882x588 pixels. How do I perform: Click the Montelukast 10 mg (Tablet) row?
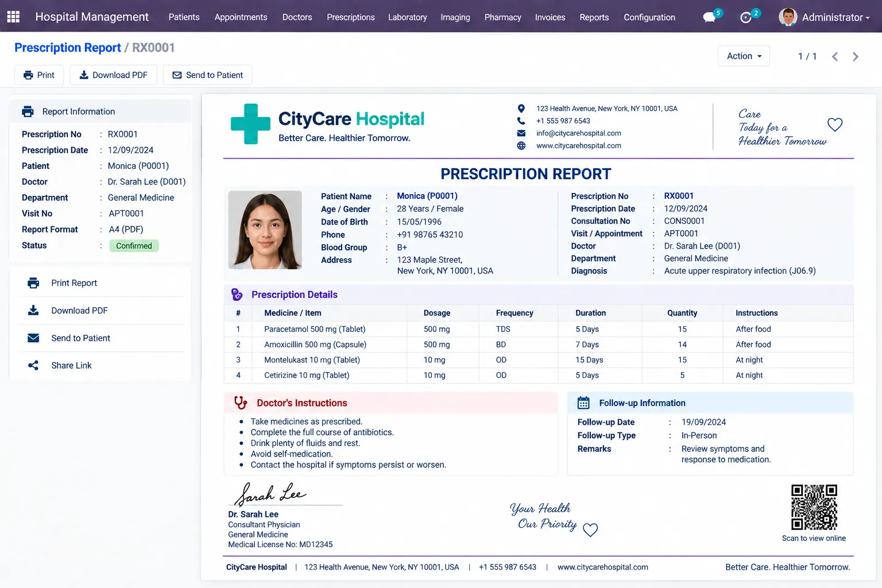pyautogui.click(x=538, y=360)
